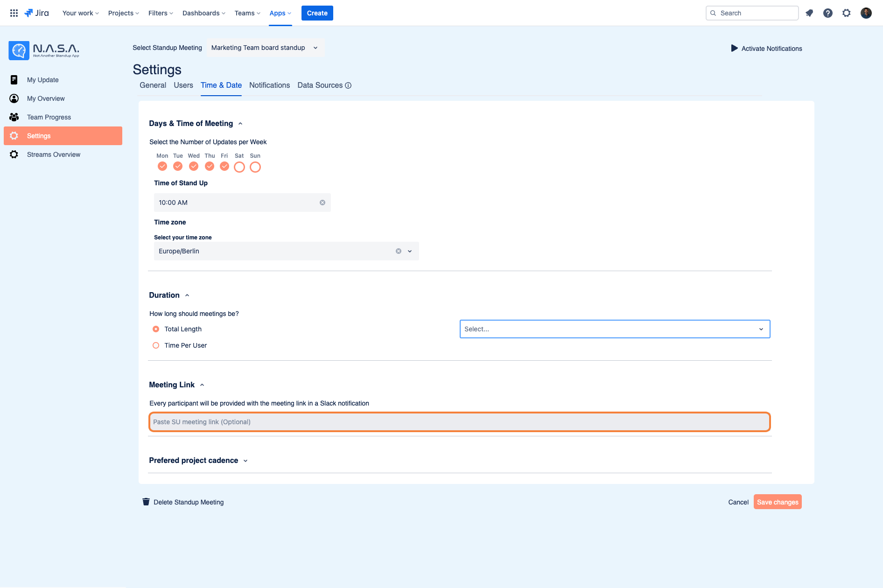
Task: Open the Users settings tab
Action: (x=183, y=85)
